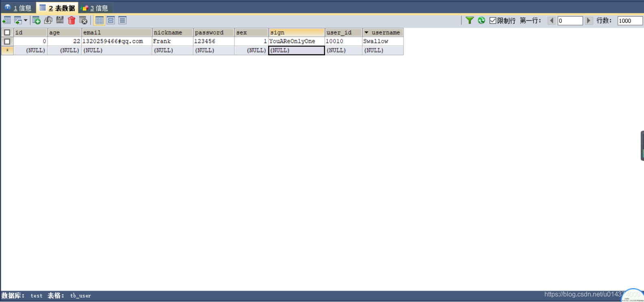This screenshot has width=644, height=302.
Task: Switch to grid view mode
Action: point(99,20)
